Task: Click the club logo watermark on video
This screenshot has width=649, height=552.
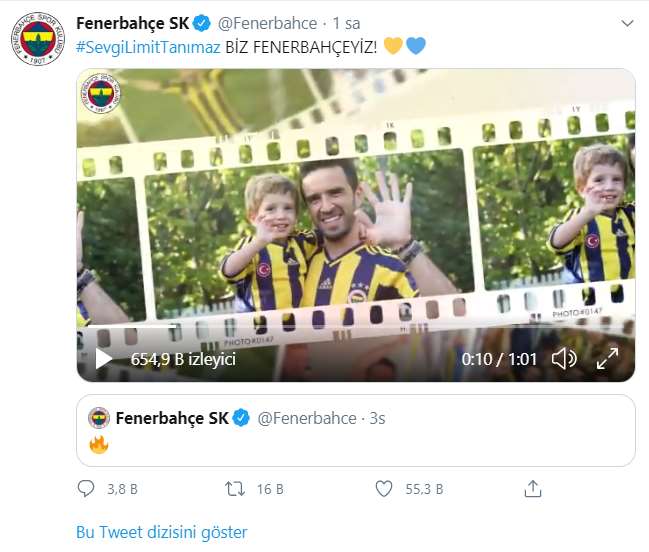Action: (x=102, y=95)
